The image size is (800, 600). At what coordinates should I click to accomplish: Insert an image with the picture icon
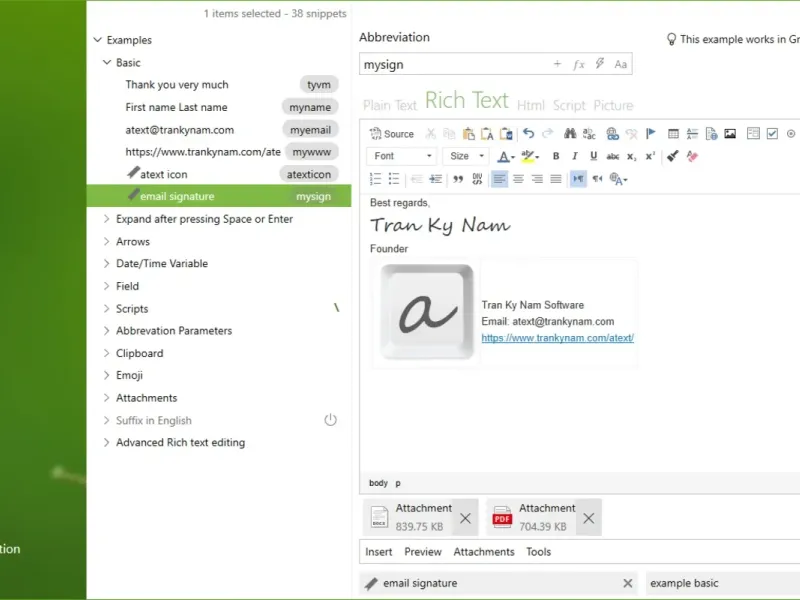point(730,134)
